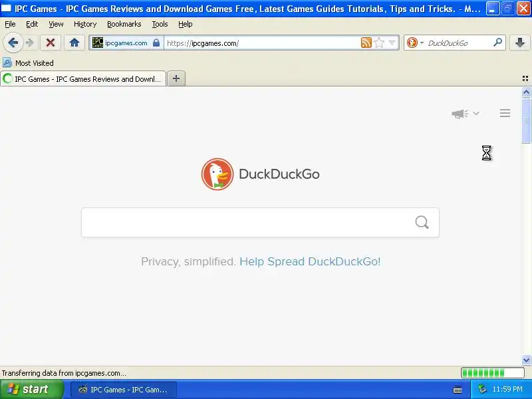Click the Transferring data status text

(x=64, y=373)
